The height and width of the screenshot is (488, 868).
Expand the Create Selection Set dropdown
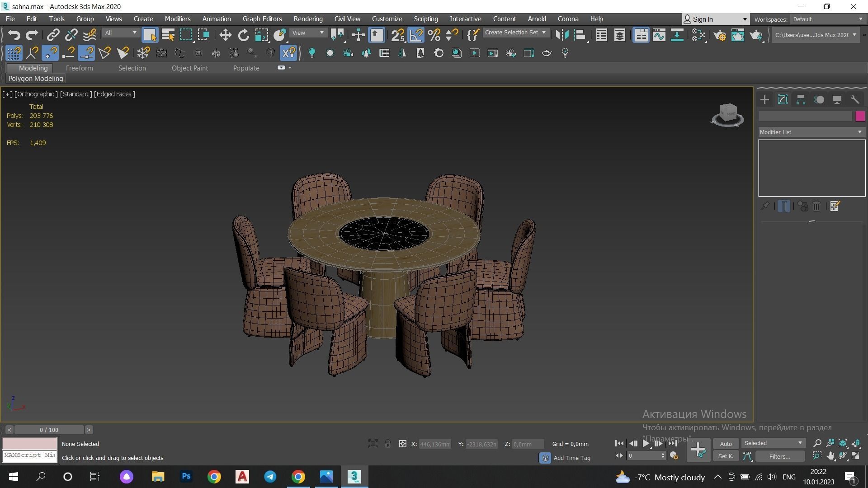[x=544, y=33]
